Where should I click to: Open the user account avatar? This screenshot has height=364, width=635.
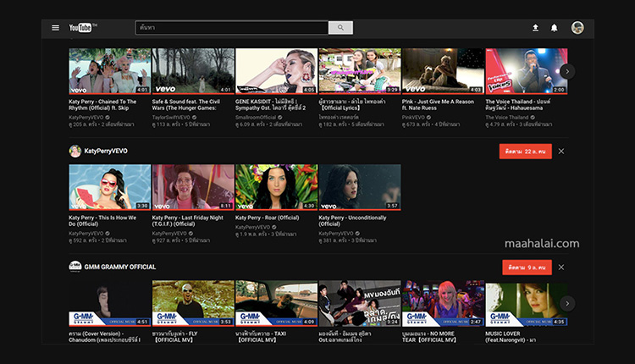(577, 28)
